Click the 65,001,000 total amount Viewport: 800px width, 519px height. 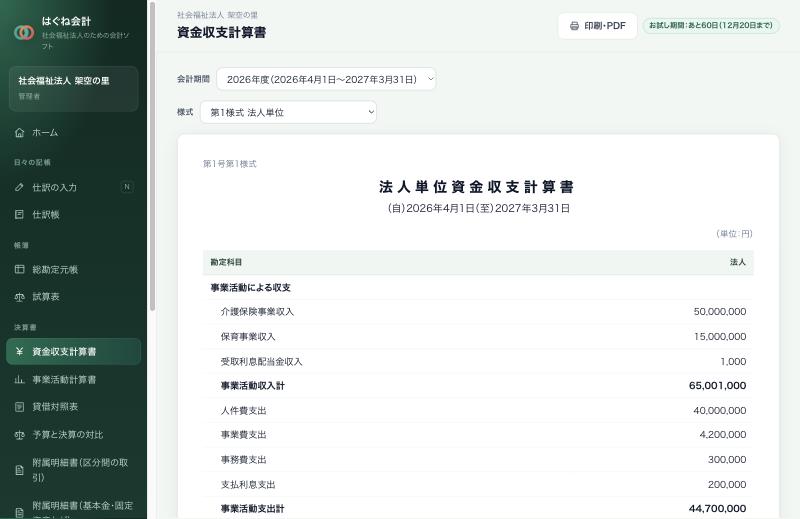coord(717,386)
